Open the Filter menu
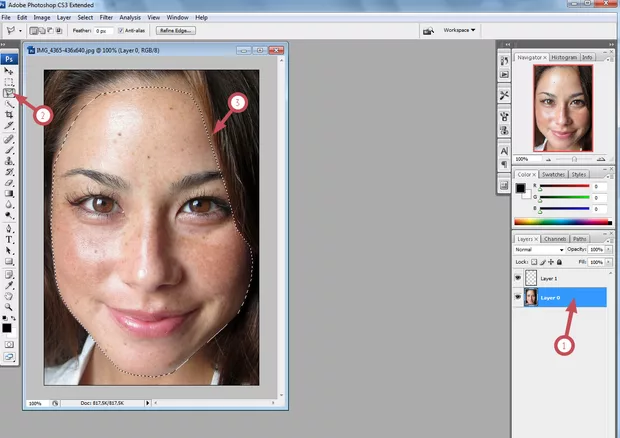620x438 pixels. [106, 17]
